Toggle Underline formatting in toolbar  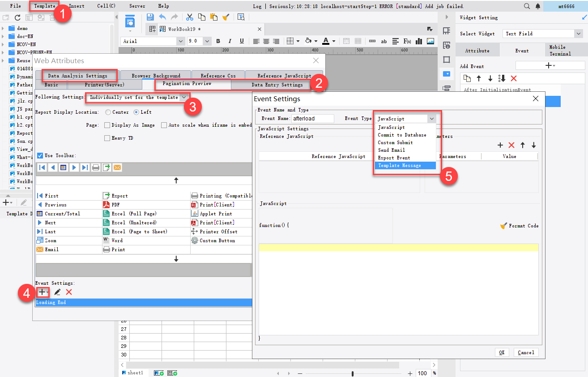242,41
